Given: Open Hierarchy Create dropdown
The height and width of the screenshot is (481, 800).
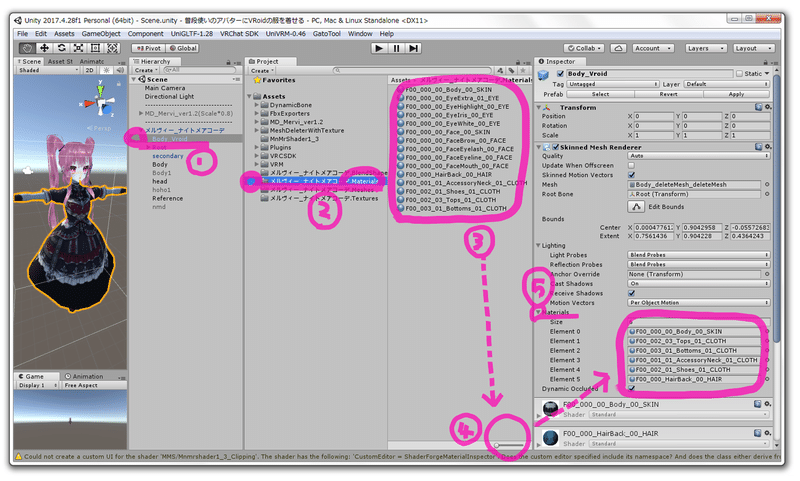Looking at the screenshot, I should (x=145, y=70).
